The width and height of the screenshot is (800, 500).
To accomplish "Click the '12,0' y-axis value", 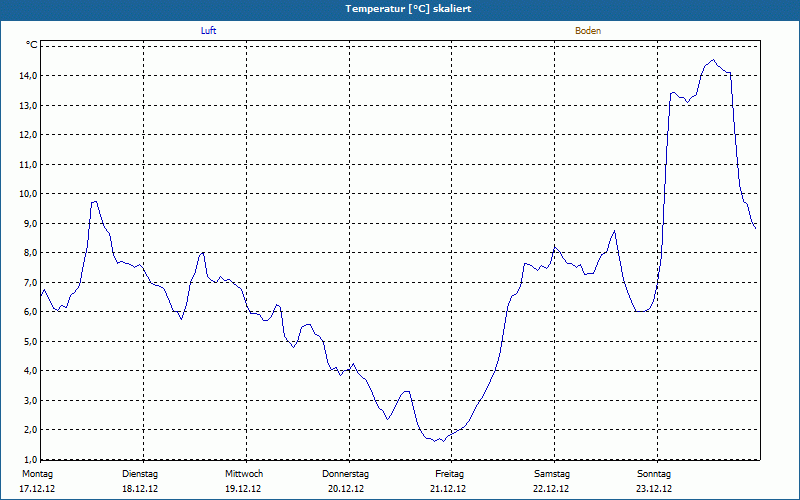I will [28, 135].
